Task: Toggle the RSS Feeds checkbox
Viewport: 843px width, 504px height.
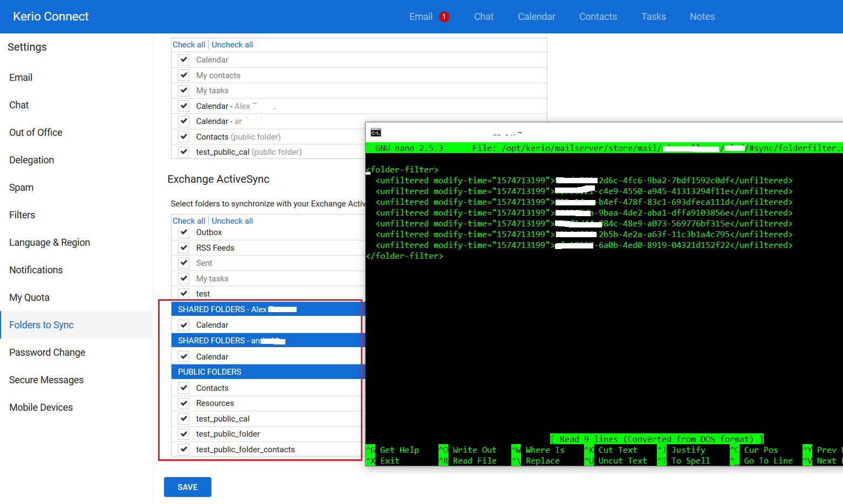Action: coord(184,247)
